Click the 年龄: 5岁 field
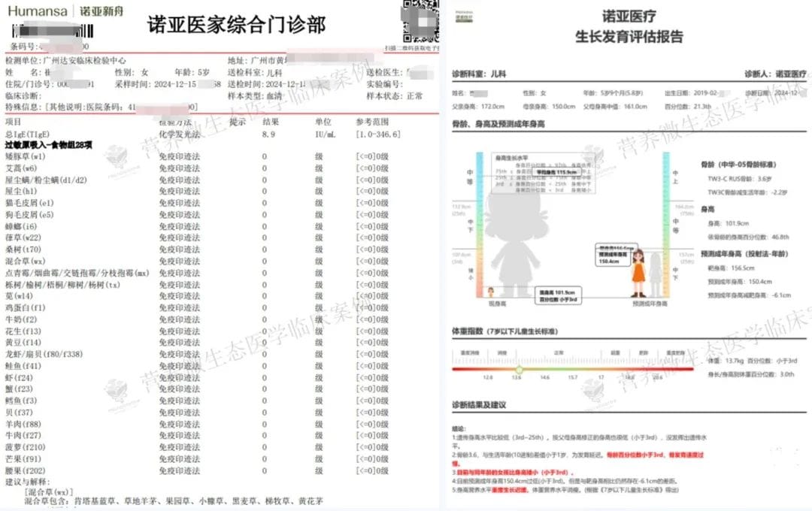812x511 pixels. (x=192, y=72)
